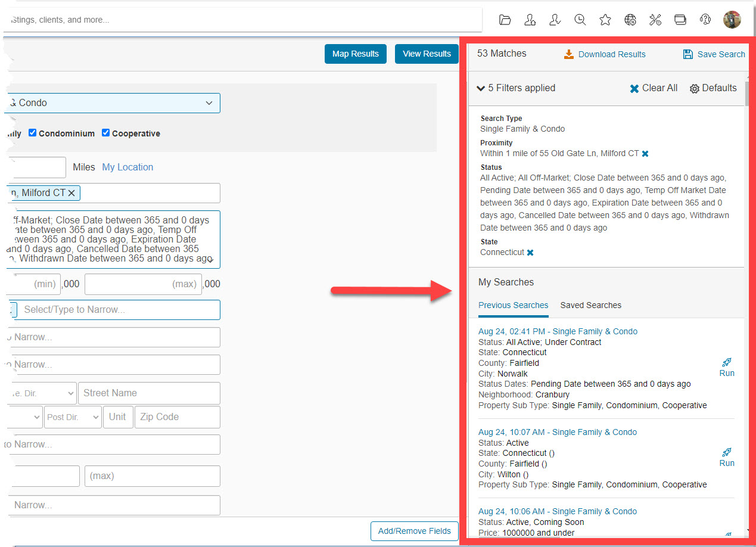Image resolution: width=756 pixels, height=547 pixels.
Task: Open the Post Dir. dropdown
Action: (x=73, y=417)
